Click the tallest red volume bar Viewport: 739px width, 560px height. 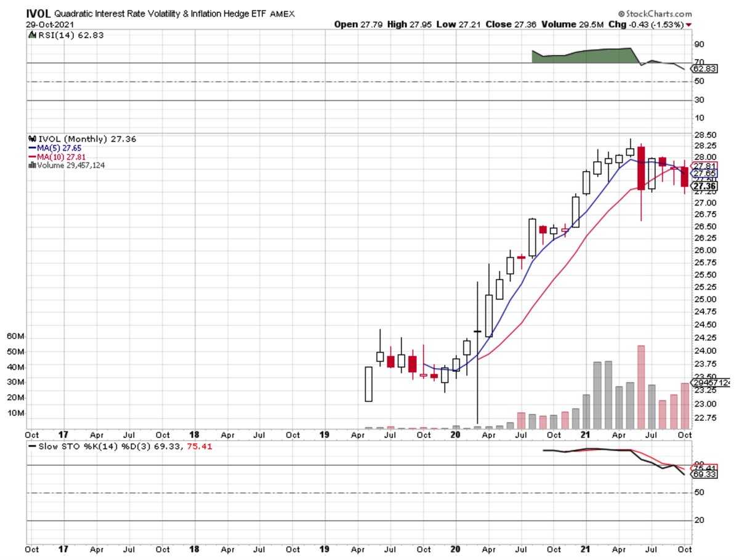click(x=641, y=387)
